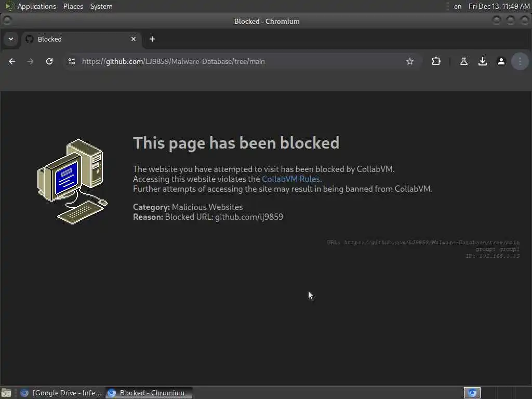Click 'Category: Malicious Websites' text

tap(188, 207)
